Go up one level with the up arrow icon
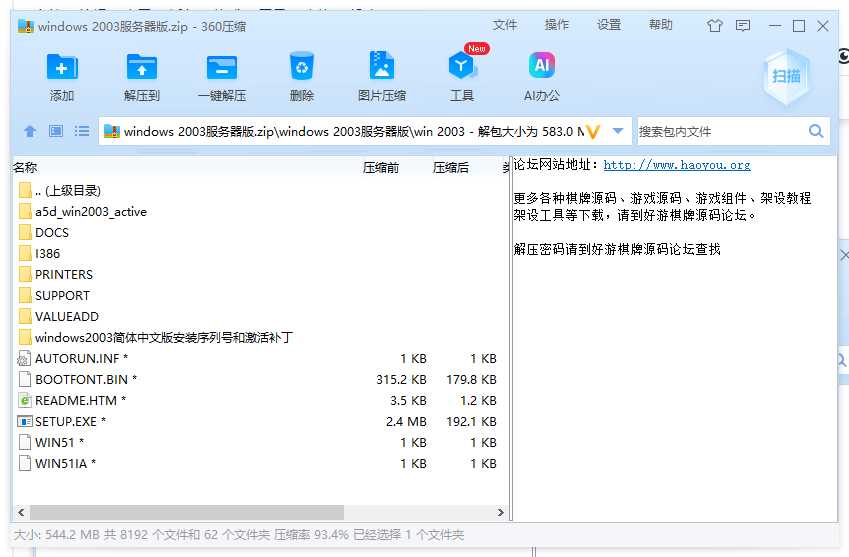This screenshot has height=557, width=849. [x=30, y=131]
